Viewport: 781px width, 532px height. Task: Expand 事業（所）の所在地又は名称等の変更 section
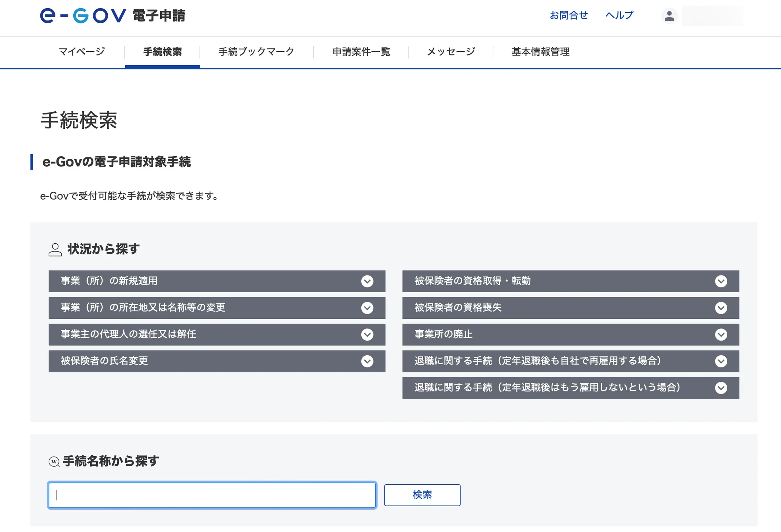pyautogui.click(x=217, y=308)
